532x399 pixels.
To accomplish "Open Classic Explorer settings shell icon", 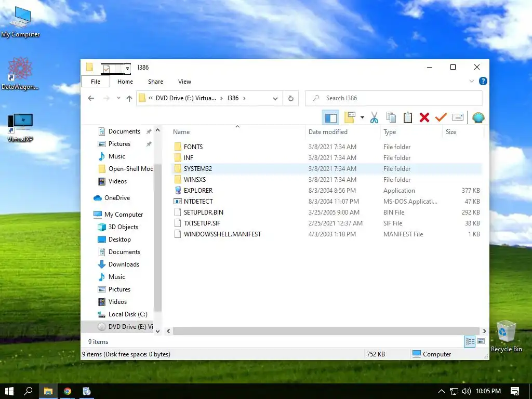I will tap(478, 118).
